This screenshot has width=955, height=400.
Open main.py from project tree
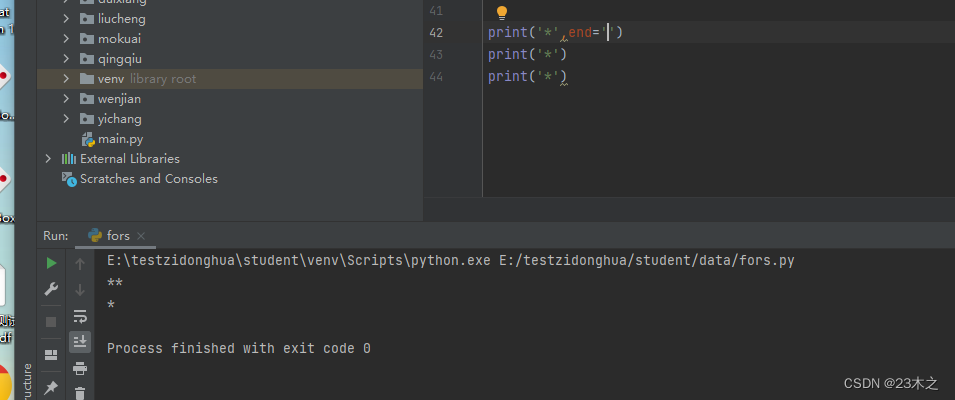coord(120,139)
